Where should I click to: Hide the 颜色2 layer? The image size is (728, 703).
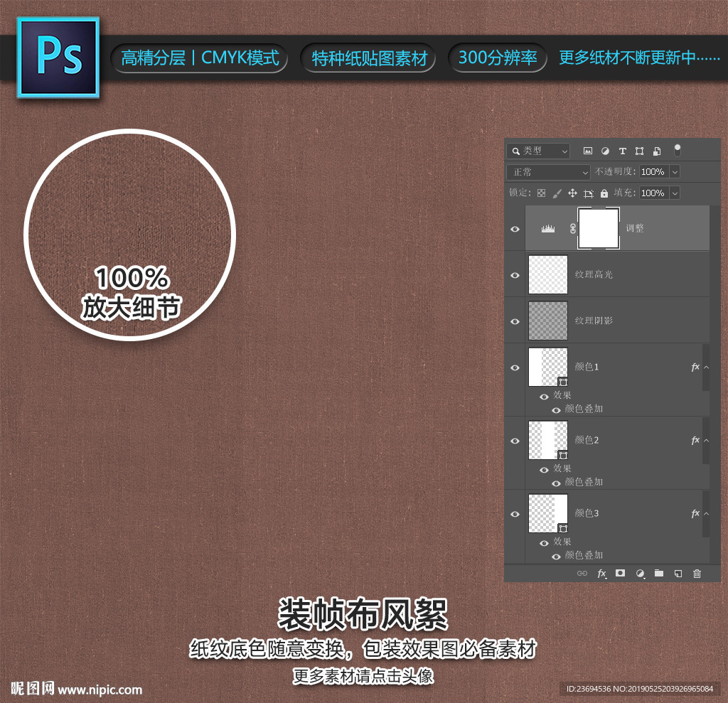tap(515, 441)
